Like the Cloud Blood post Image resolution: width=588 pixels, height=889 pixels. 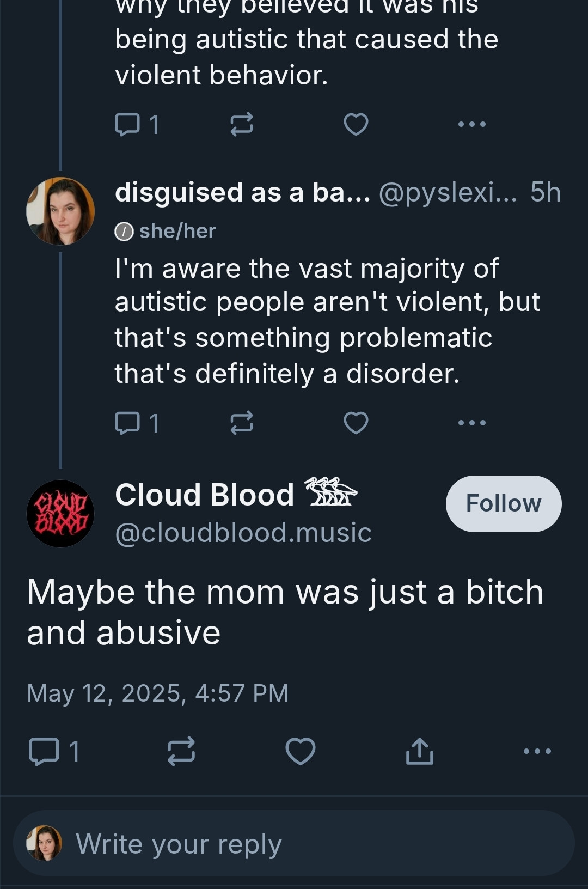tap(301, 752)
